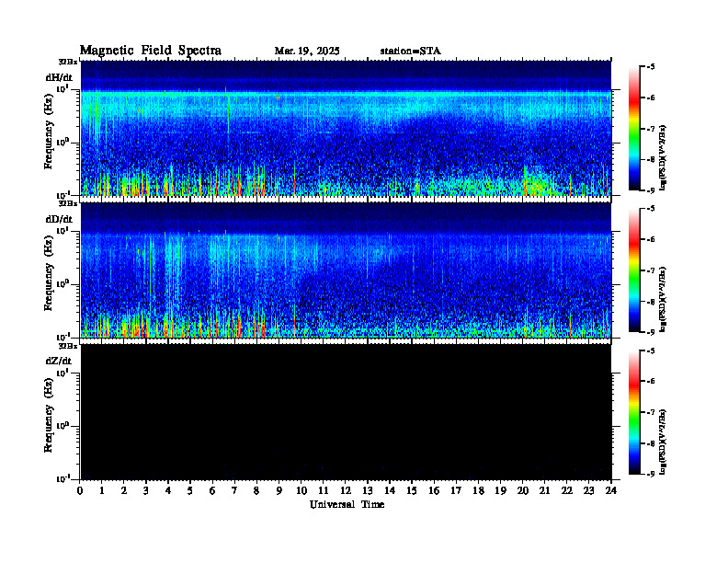Click the "Magnetic Field Spectra" title
Screen dimensions: 728x563
coord(151,51)
